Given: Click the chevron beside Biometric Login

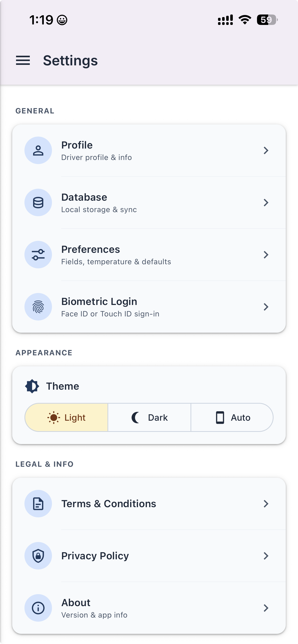Looking at the screenshot, I should coord(266,307).
